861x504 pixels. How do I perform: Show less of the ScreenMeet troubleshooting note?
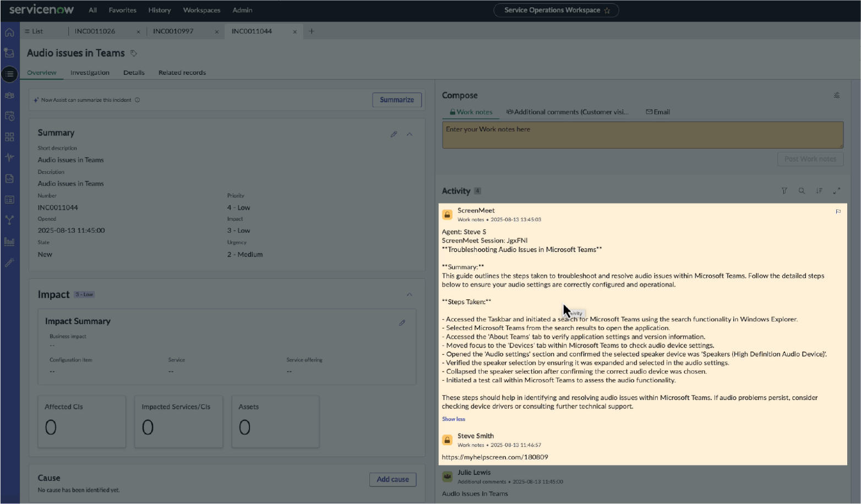pos(453,419)
